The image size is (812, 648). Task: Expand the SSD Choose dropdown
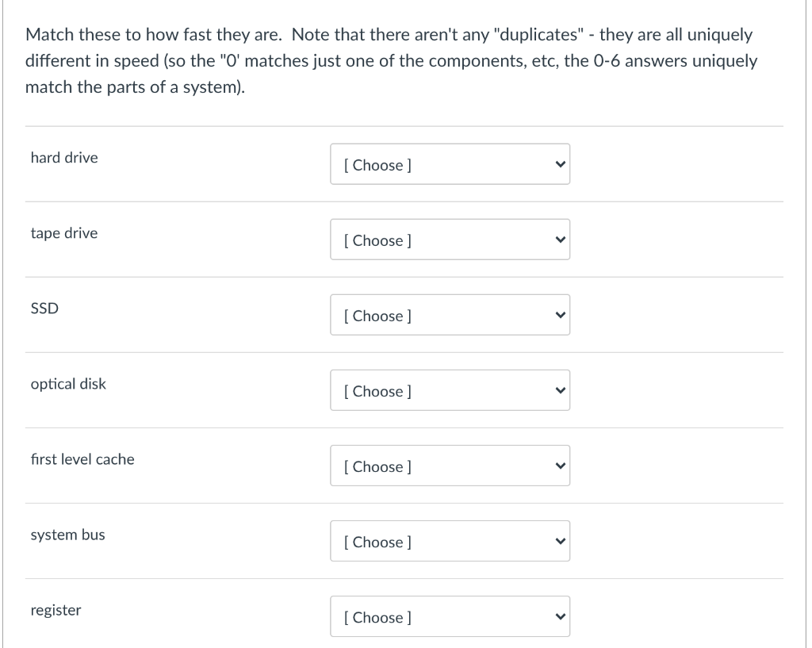click(x=450, y=316)
